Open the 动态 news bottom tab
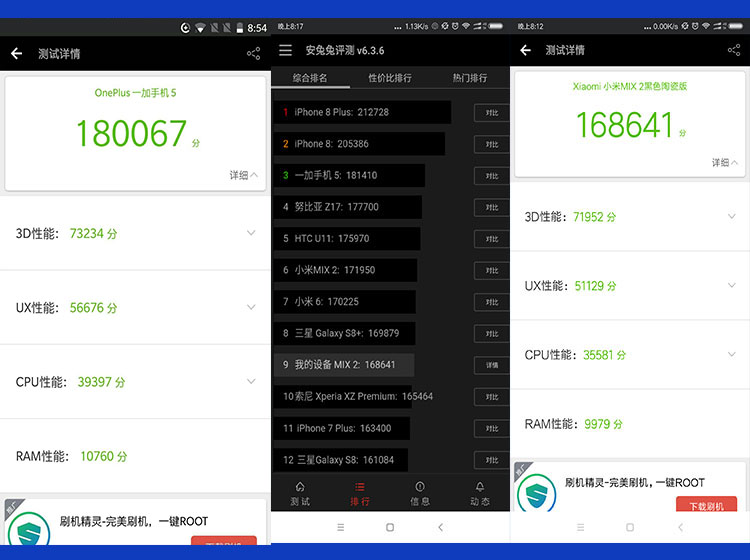 tap(480, 494)
